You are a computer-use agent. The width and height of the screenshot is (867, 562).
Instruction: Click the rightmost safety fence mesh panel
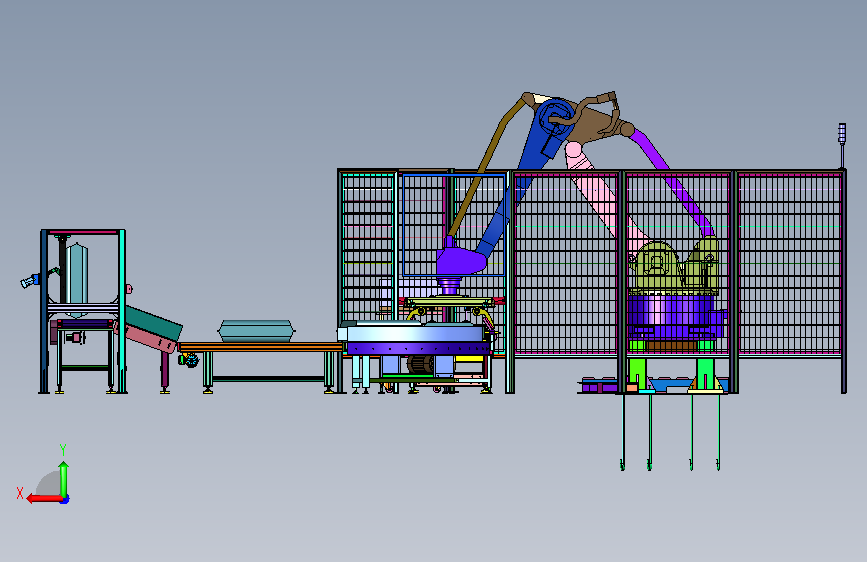(x=789, y=263)
